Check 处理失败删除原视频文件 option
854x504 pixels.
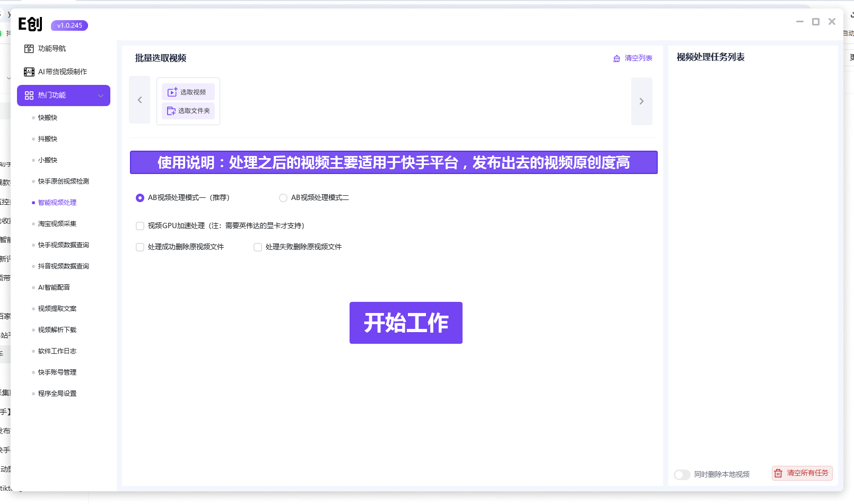tap(258, 247)
